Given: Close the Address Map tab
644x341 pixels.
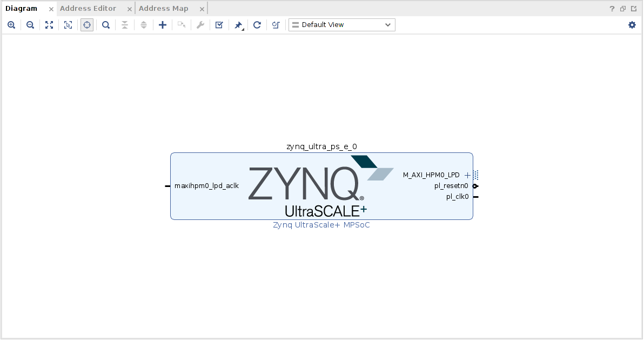Looking at the screenshot, I should 202,9.
